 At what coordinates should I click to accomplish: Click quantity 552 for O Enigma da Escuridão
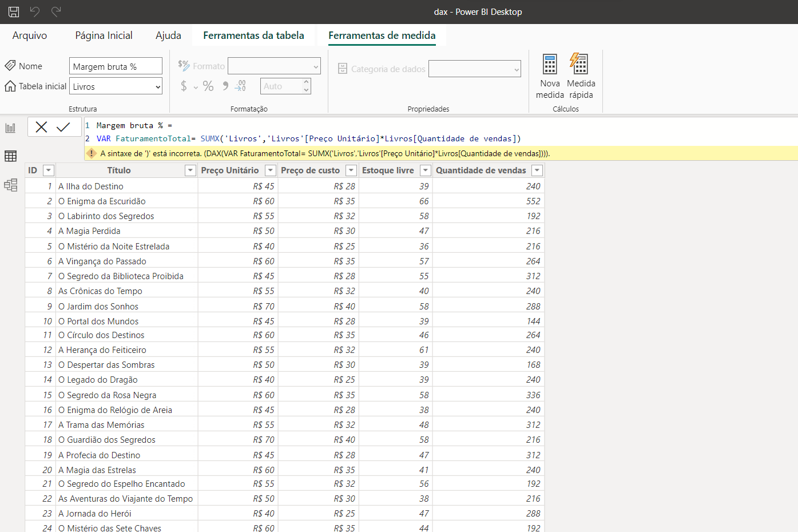[533, 201]
